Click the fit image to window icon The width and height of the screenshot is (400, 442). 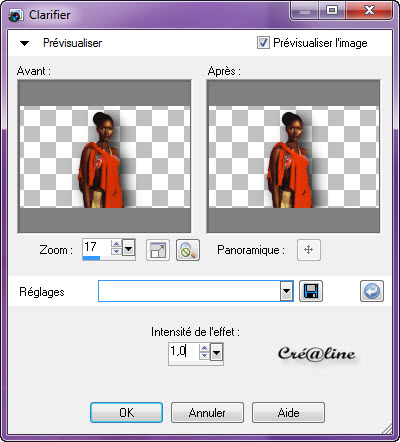click(x=158, y=250)
